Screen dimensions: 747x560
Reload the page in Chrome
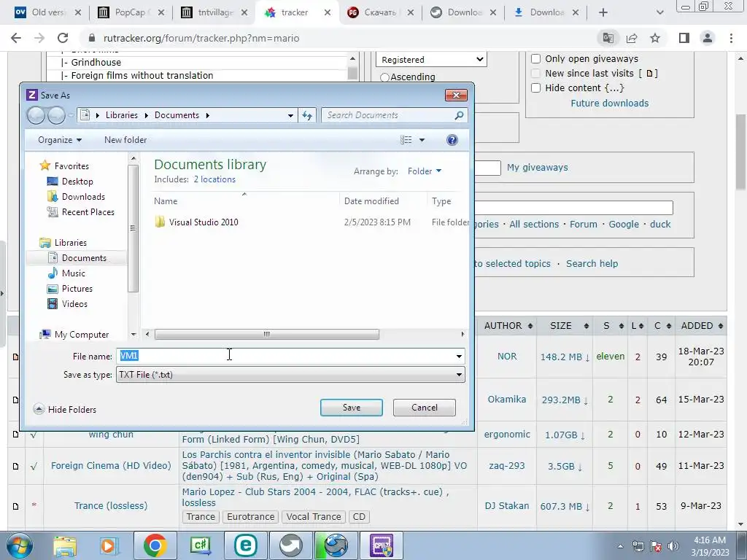tap(63, 38)
